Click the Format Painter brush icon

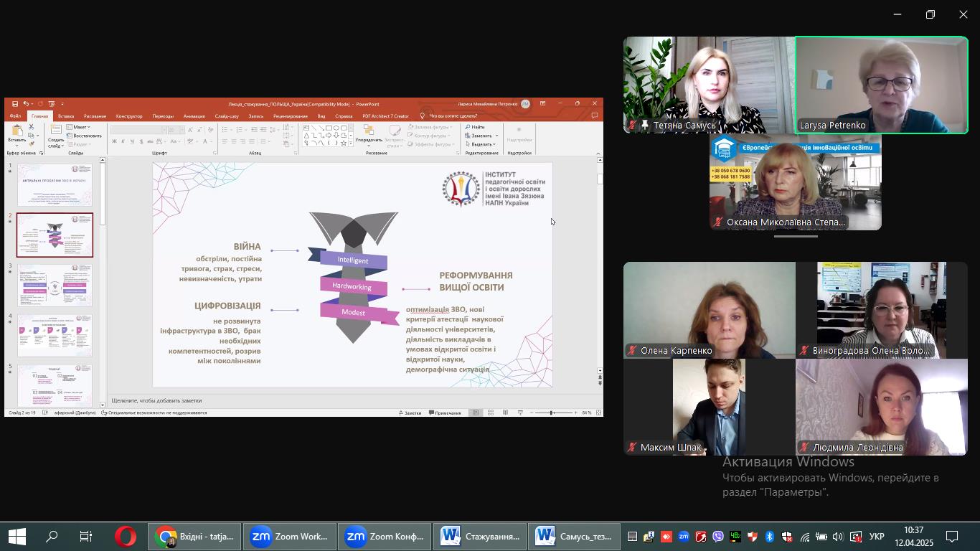32,143
